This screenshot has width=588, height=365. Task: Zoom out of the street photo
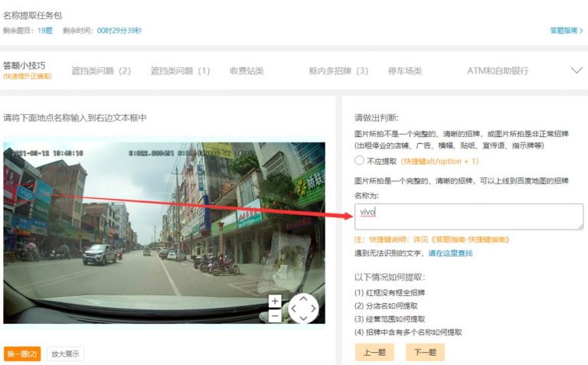[275, 316]
